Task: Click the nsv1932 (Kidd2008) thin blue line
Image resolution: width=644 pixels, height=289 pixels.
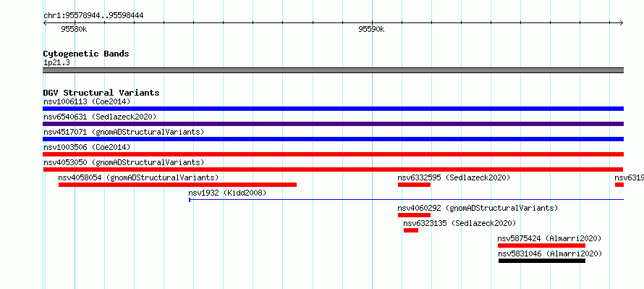Action: pyautogui.click(x=406, y=200)
